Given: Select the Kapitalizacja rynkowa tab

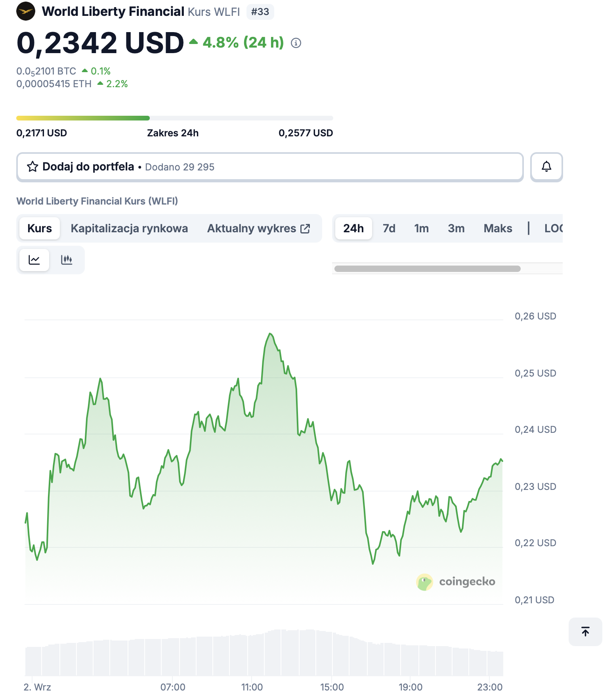Looking at the screenshot, I should coord(129,228).
